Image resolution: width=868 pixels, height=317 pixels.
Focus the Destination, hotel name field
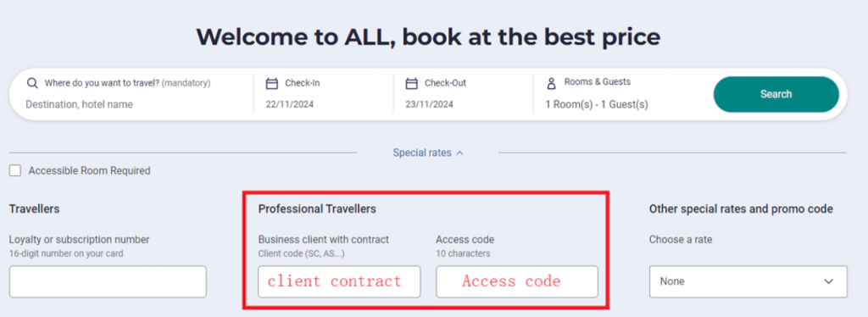coord(79,104)
